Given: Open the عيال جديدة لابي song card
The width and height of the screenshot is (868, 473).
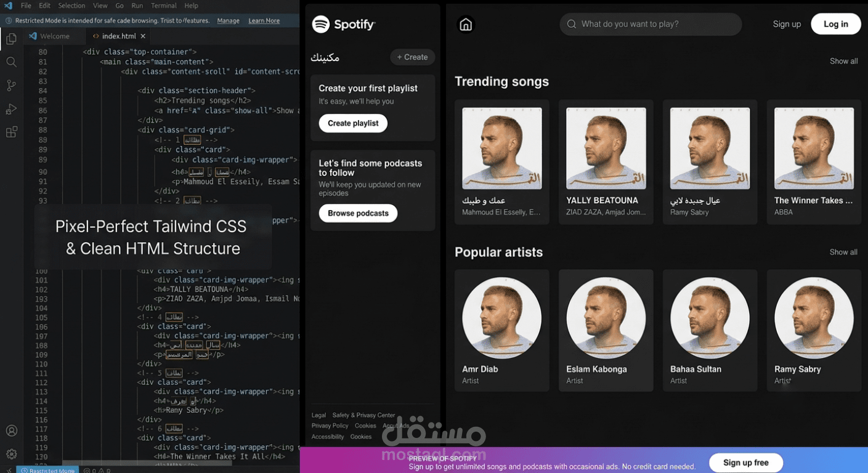Looking at the screenshot, I should [x=710, y=161].
